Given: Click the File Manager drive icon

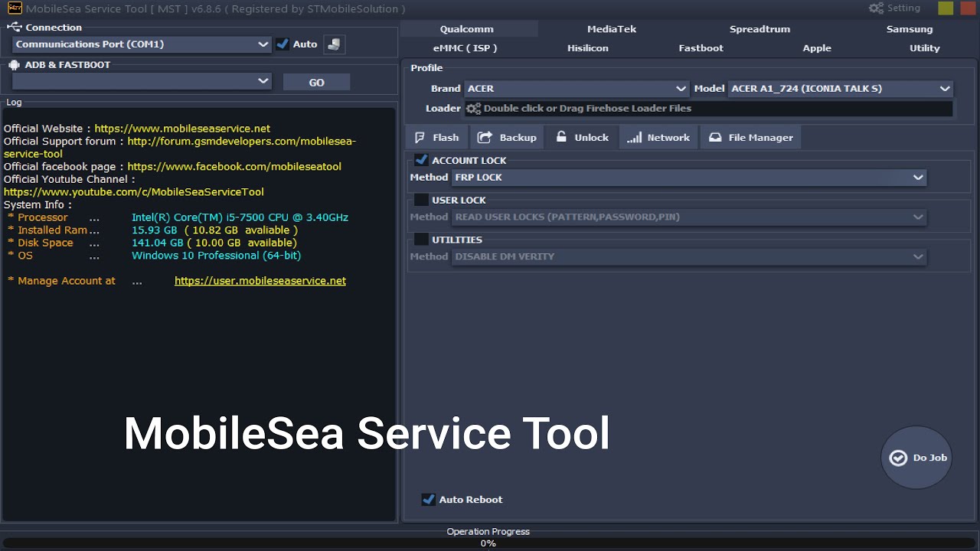Looking at the screenshot, I should pos(715,138).
